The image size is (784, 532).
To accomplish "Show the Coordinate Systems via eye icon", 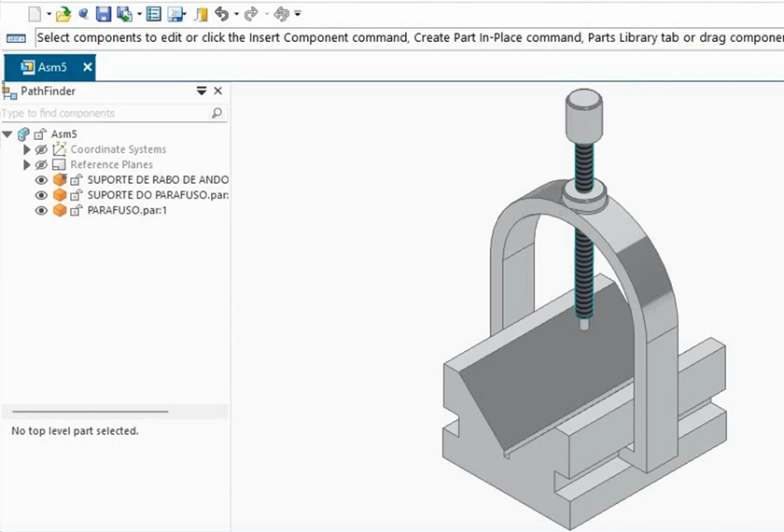I will (x=41, y=149).
